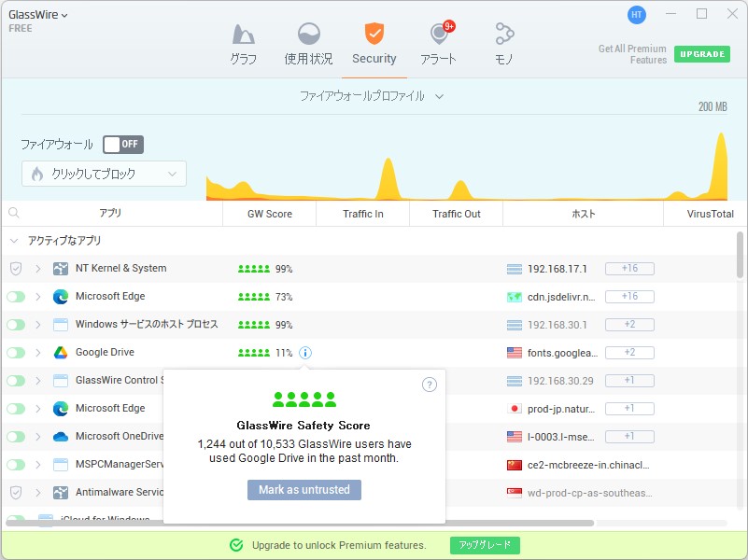Toggle switch for Windows サービスのホスト プロセス
Screen dimensions: 748x560
(x=16, y=325)
